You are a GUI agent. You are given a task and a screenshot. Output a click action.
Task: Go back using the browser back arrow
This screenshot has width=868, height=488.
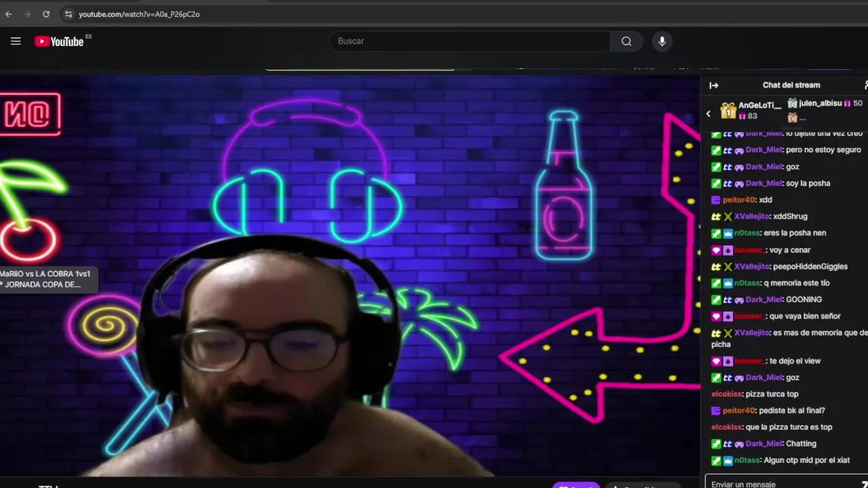coord(9,14)
